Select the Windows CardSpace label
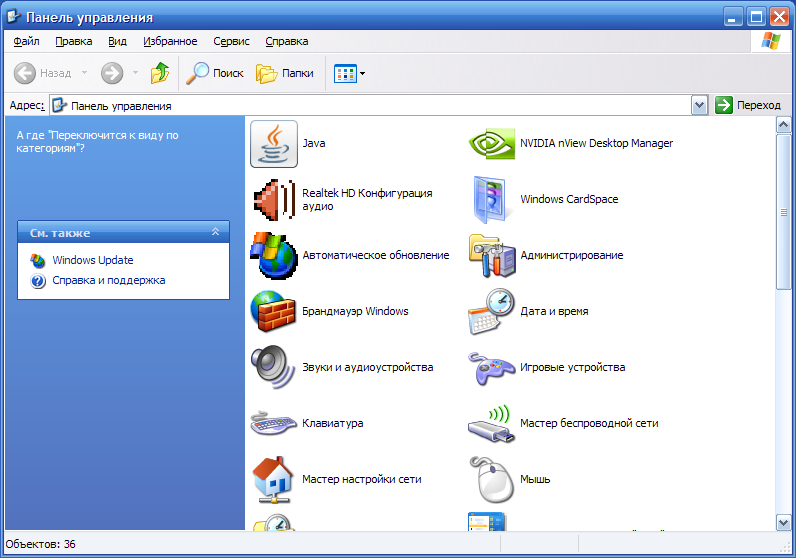Viewport: 796px width, 558px height. pyautogui.click(x=569, y=200)
